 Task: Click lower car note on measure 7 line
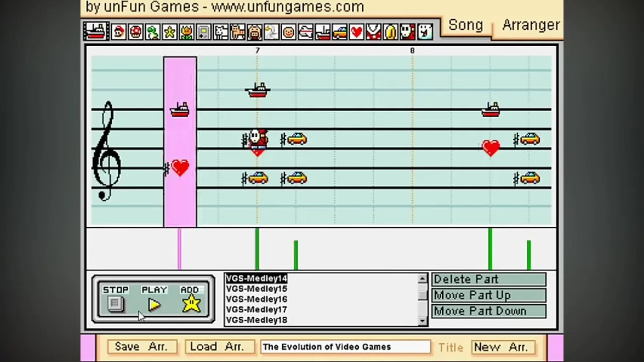258,178
